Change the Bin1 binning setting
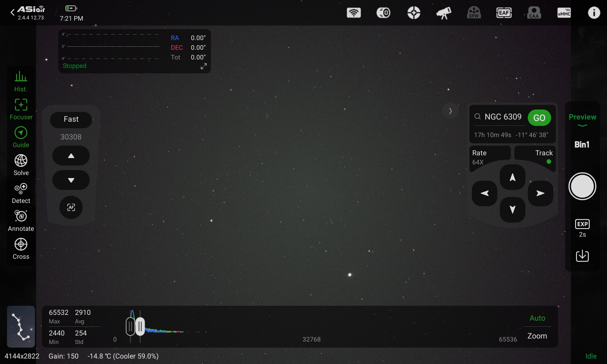This screenshot has width=607, height=364. tap(582, 145)
